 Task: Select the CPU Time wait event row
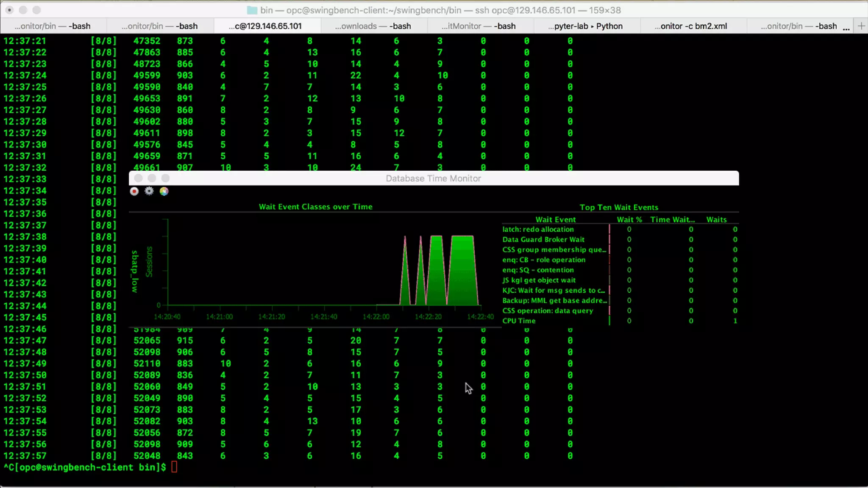[519, 321]
